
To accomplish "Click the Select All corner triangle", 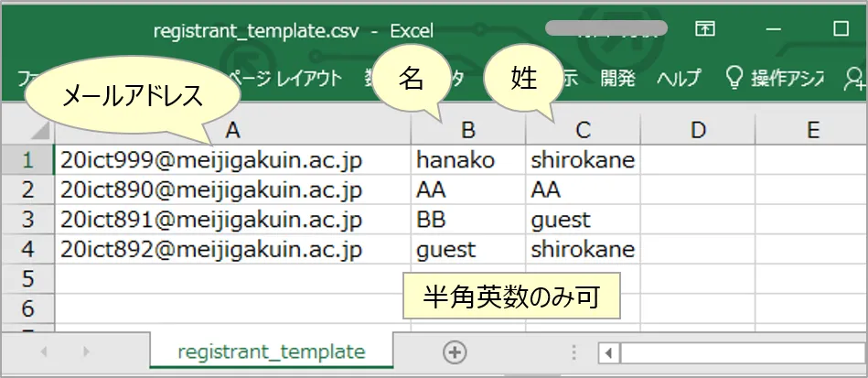I will (27, 131).
